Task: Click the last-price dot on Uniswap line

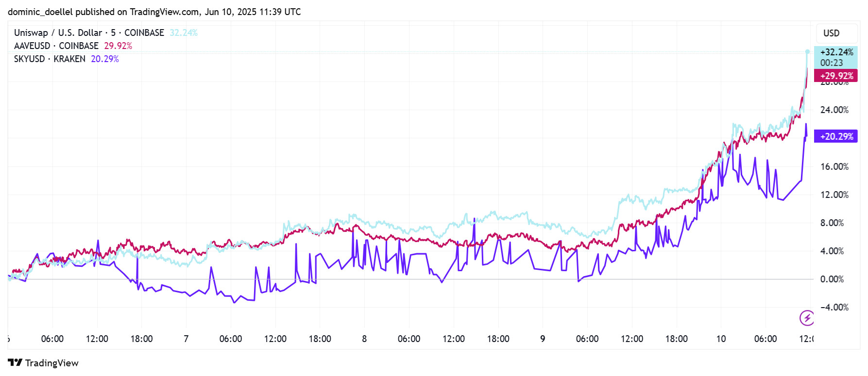Action: click(807, 51)
